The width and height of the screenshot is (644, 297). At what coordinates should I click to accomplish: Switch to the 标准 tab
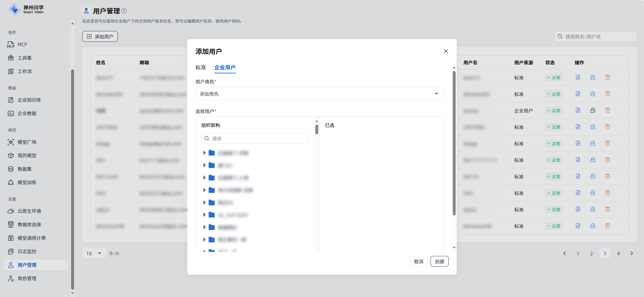click(x=201, y=67)
